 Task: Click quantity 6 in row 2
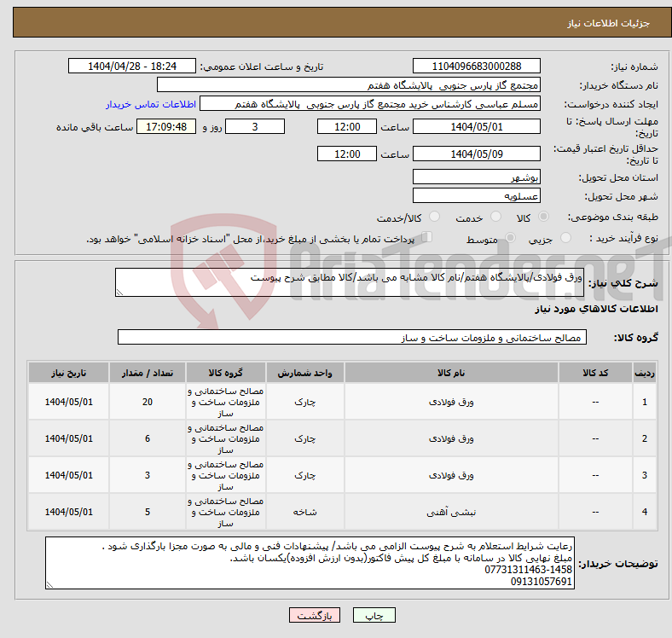[x=148, y=438]
